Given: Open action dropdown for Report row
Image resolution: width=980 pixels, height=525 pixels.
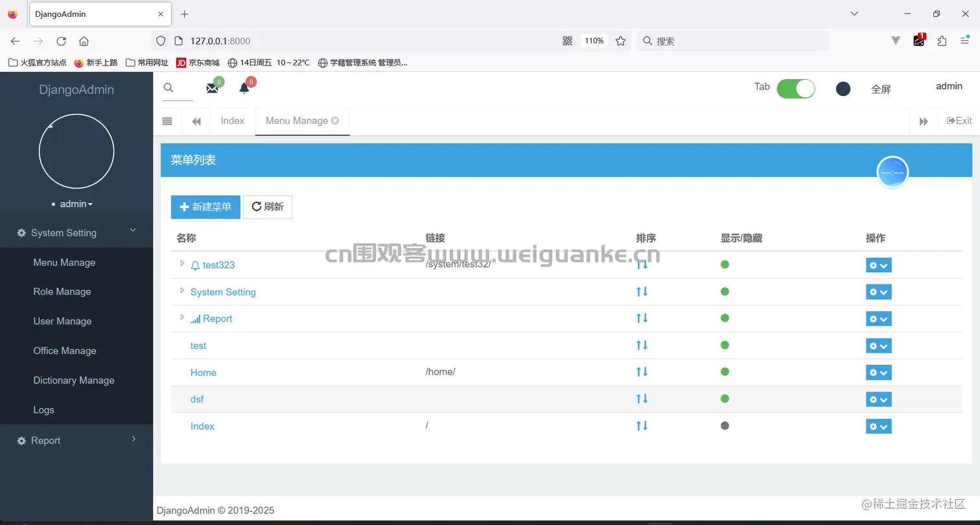Looking at the screenshot, I should coord(878,319).
